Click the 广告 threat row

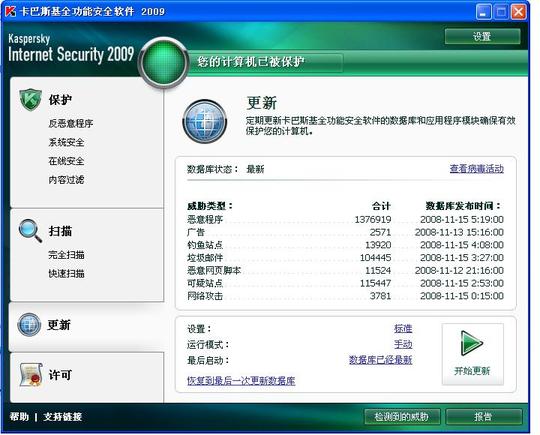click(x=345, y=232)
